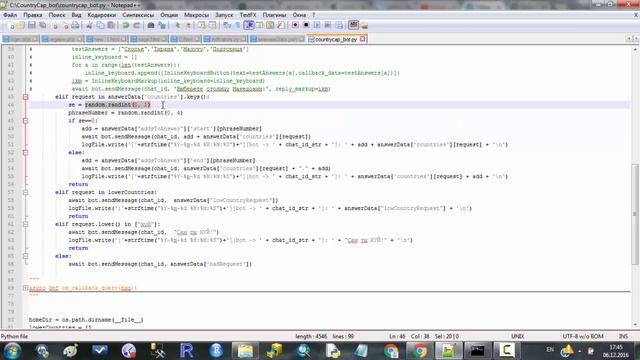Open the Windows Start button
This screenshot has height=360, width=640.
[x=12, y=351]
